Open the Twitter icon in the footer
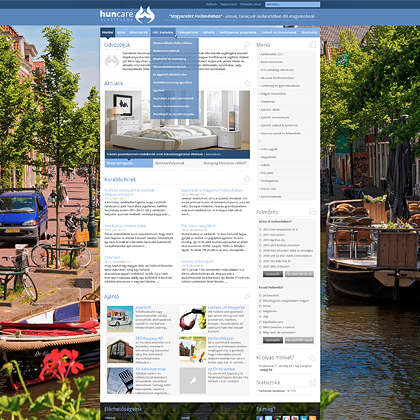 [x=268, y=418]
